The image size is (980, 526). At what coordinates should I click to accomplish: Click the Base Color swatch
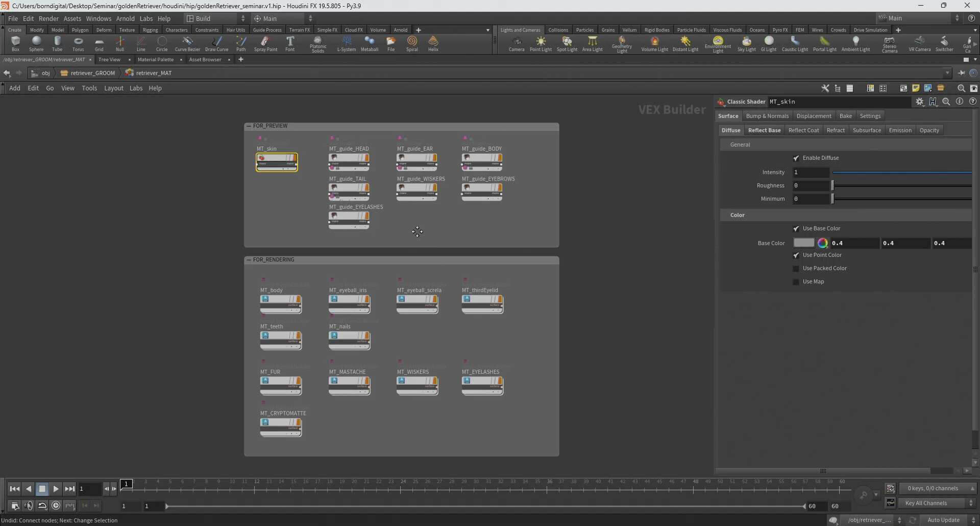[803, 243]
